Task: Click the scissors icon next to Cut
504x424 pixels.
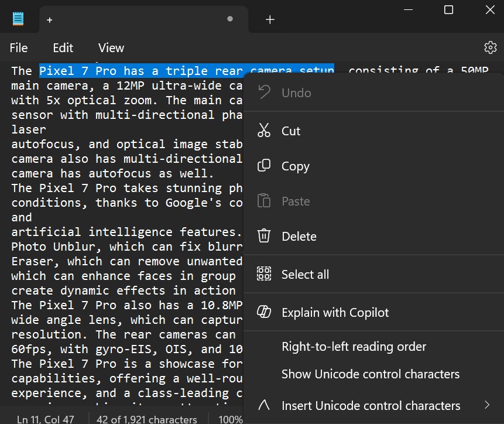Action: tap(264, 131)
